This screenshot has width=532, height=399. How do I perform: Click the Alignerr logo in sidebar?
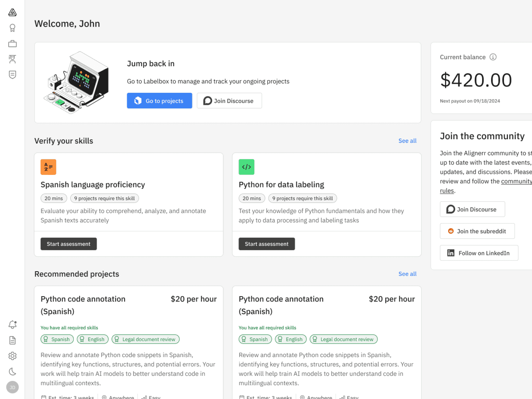(12, 12)
